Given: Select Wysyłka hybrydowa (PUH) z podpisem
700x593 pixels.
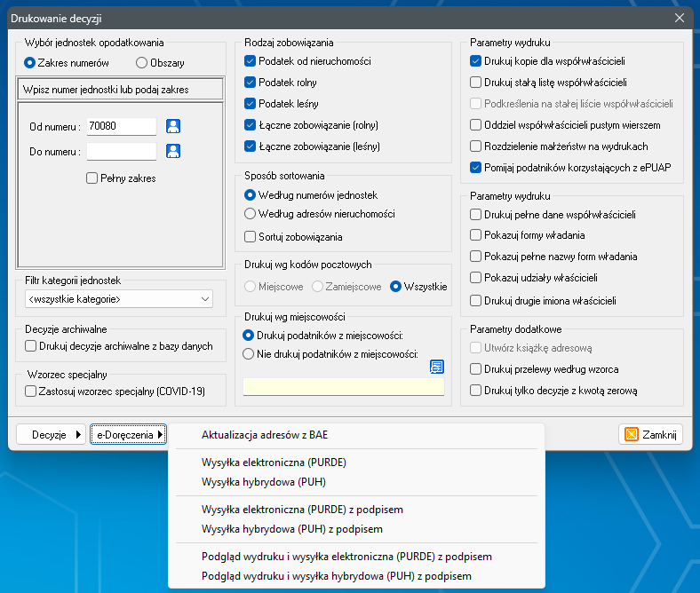Looking at the screenshot, I should [x=292, y=529].
